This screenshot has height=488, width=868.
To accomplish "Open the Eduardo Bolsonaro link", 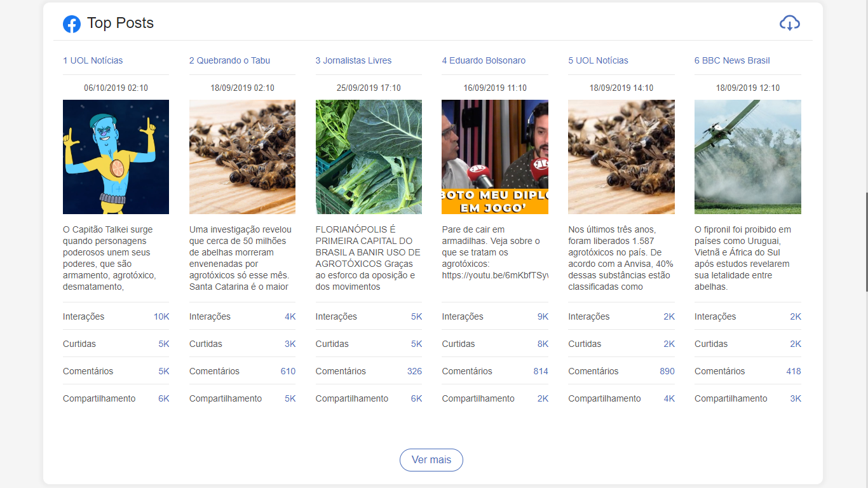I will pyautogui.click(x=484, y=60).
